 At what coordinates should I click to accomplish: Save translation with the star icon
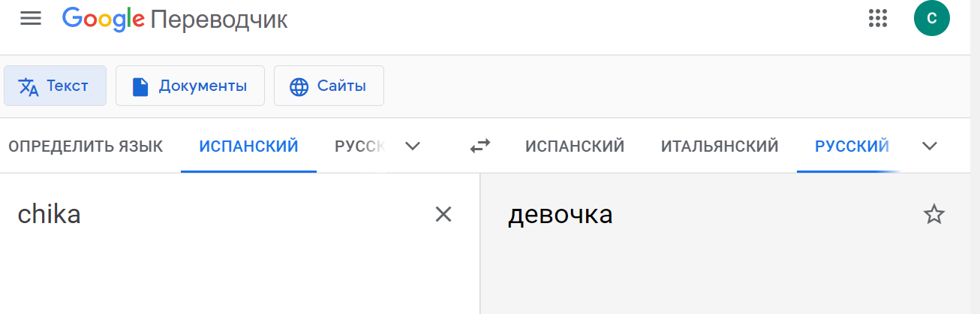point(933,215)
